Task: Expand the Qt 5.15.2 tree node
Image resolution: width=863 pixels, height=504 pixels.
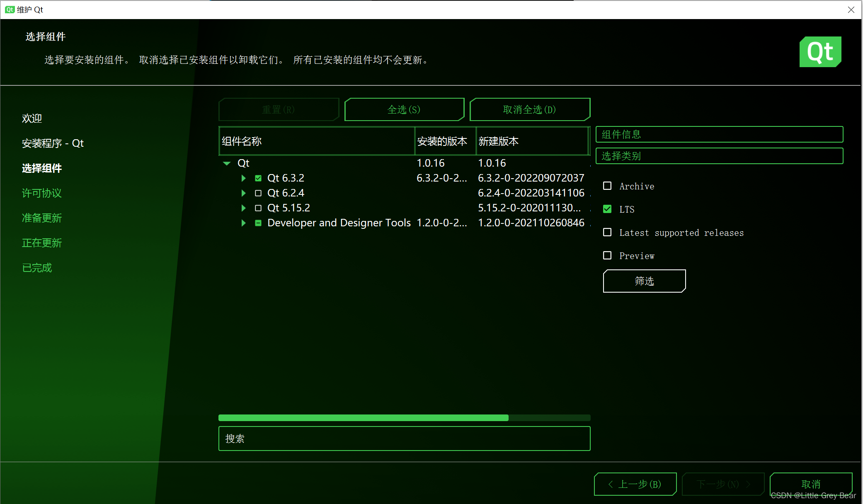Action: click(243, 208)
